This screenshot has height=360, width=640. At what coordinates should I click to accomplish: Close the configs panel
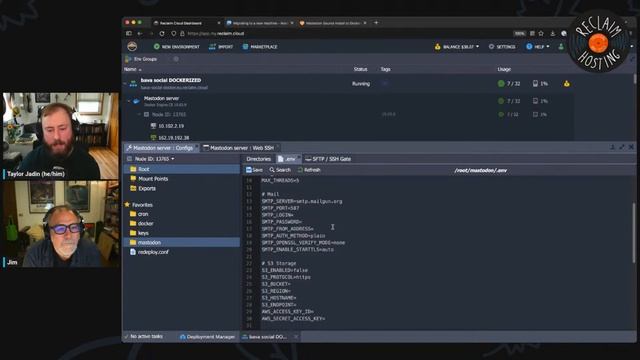click(631, 147)
